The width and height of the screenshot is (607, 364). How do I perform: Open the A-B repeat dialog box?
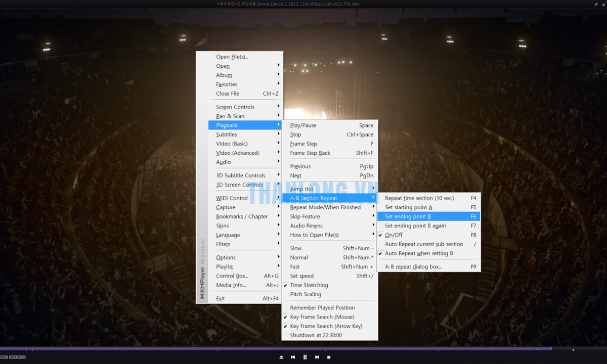pyautogui.click(x=413, y=266)
